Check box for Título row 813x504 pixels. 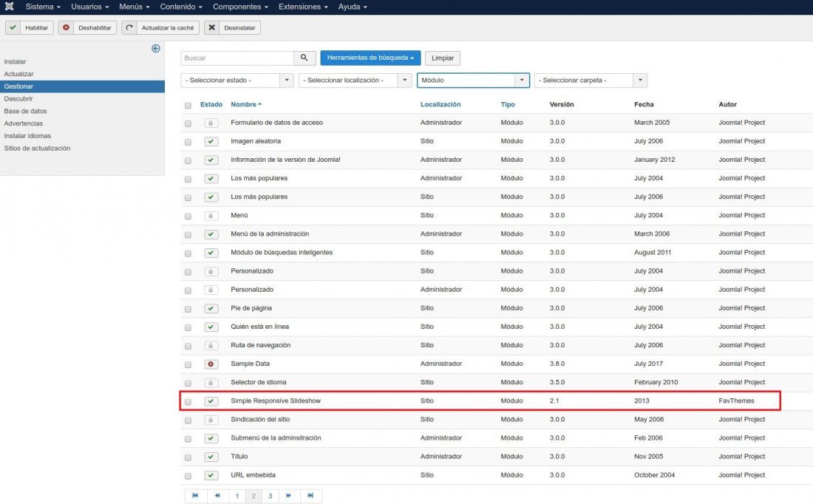(188, 457)
